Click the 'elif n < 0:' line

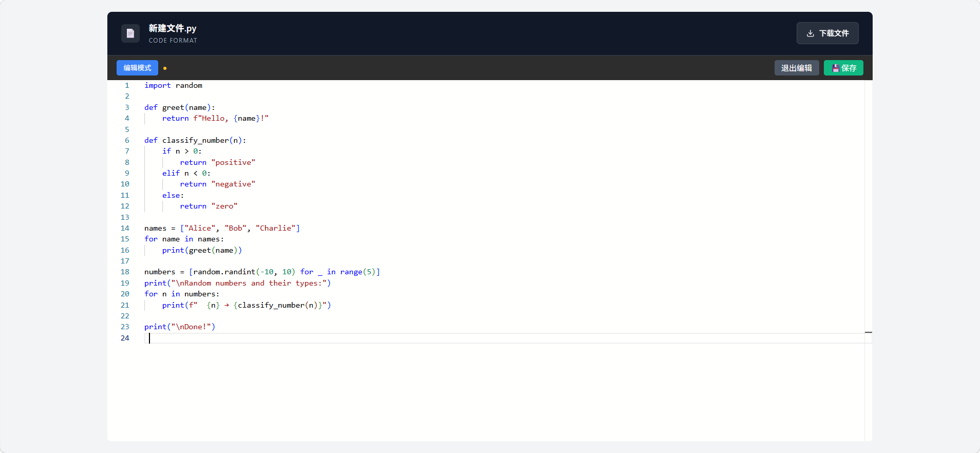pos(186,173)
